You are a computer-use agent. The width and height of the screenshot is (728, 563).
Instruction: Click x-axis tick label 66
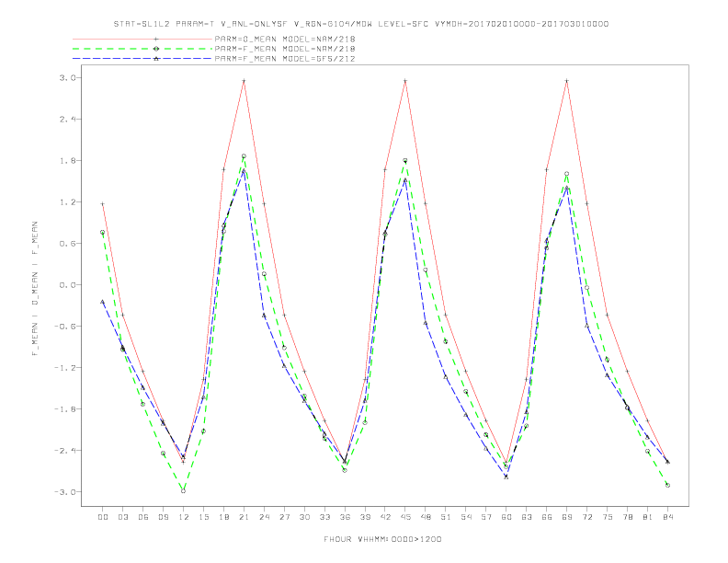pyautogui.click(x=547, y=517)
